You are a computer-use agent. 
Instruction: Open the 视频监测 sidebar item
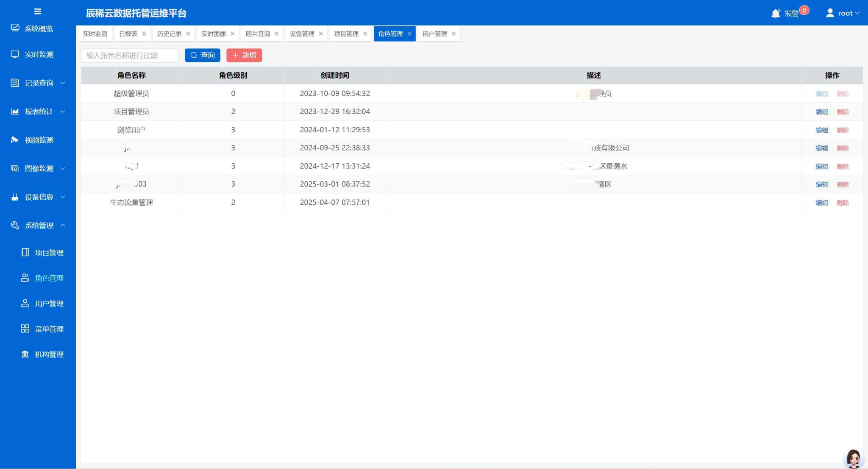[39, 140]
